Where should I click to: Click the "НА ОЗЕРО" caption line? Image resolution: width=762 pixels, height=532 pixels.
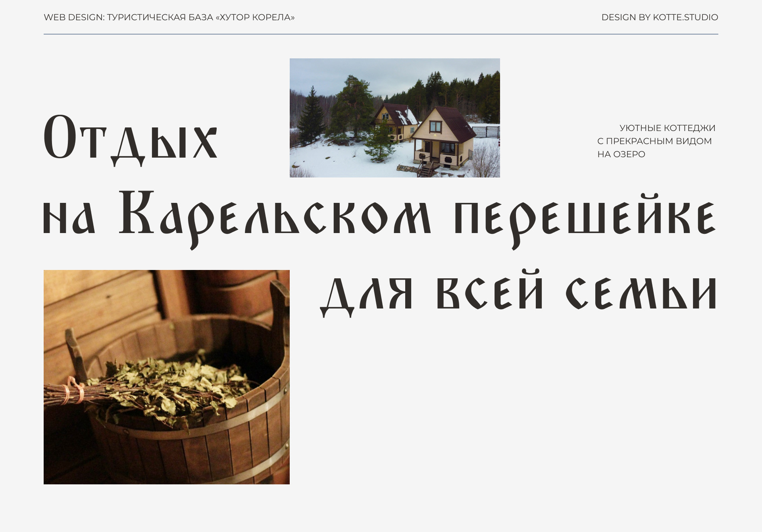point(621,154)
